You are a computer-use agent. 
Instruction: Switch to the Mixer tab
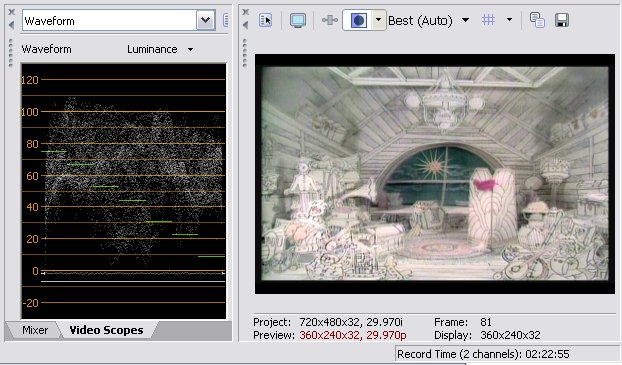click(35, 330)
